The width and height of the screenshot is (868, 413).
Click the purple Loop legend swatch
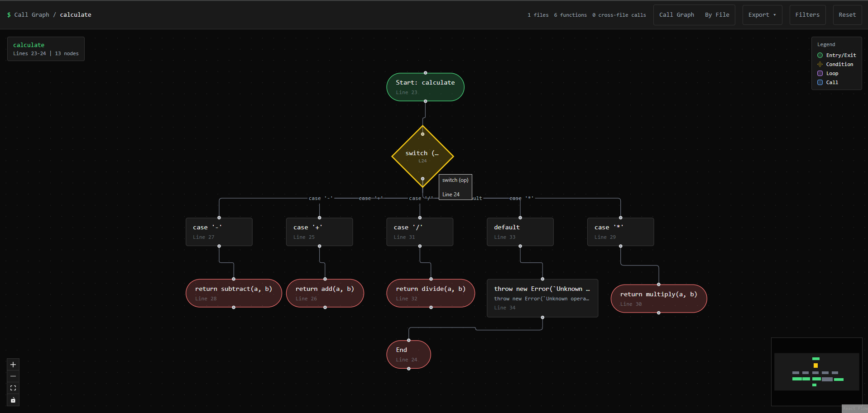tap(820, 73)
